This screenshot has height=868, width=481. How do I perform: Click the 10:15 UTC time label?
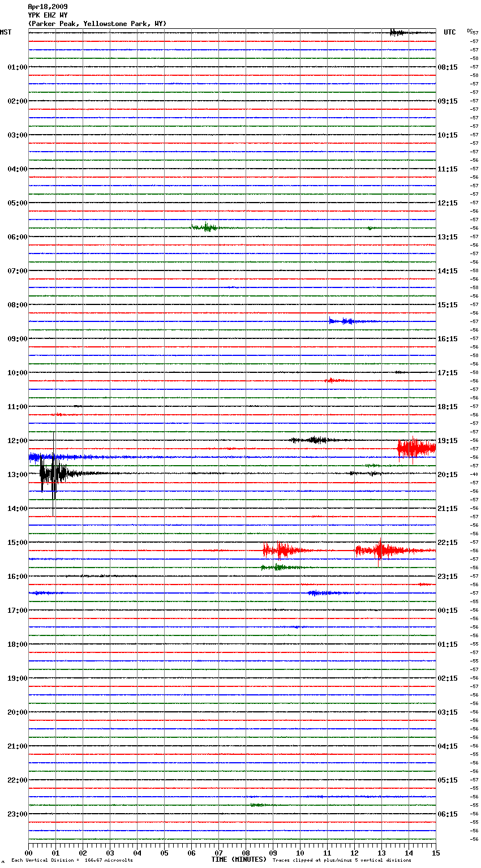448,135
